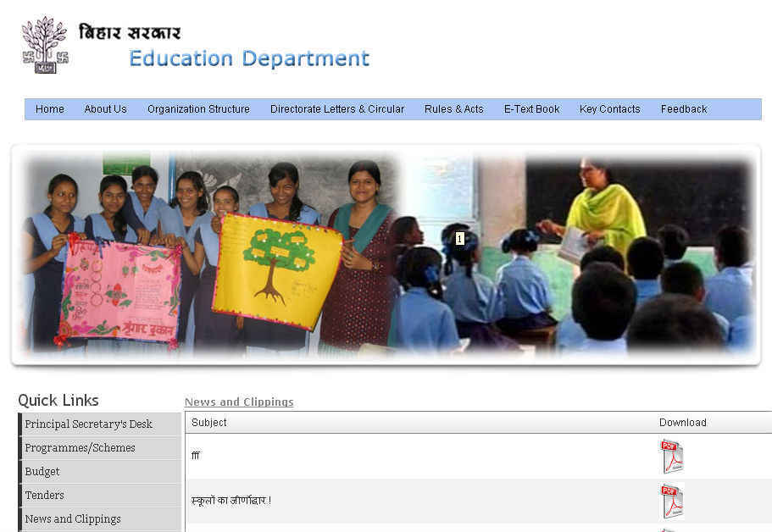772x532 pixels.
Task: Open About Us page
Action: pyautogui.click(x=105, y=109)
